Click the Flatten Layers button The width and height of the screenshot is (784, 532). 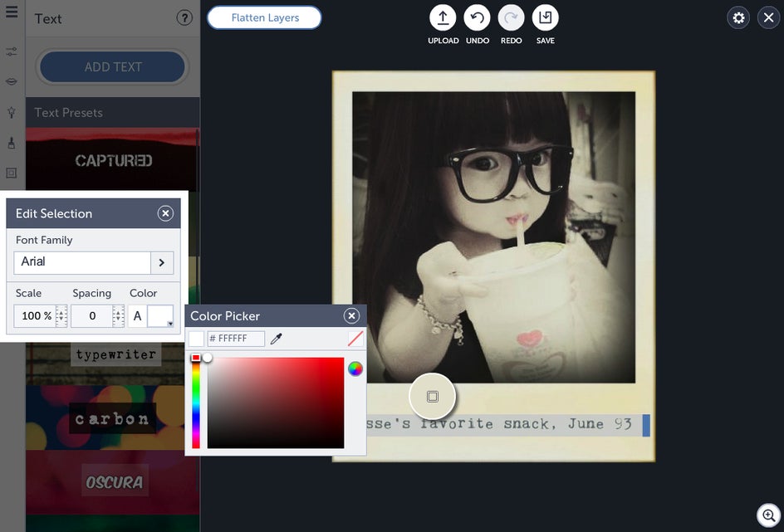[x=264, y=18]
